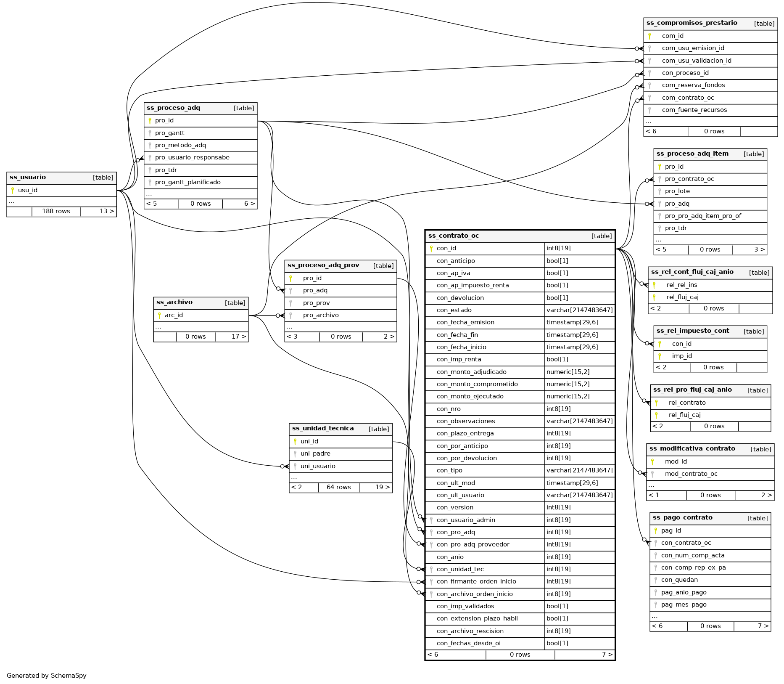Click the yellow key icon beside imp_id
The image size is (784, 684).
click(x=660, y=356)
